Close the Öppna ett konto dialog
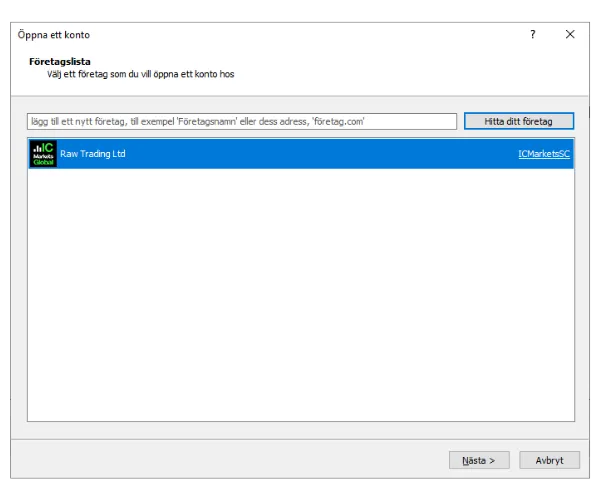The image size is (600, 500). pyautogui.click(x=570, y=34)
